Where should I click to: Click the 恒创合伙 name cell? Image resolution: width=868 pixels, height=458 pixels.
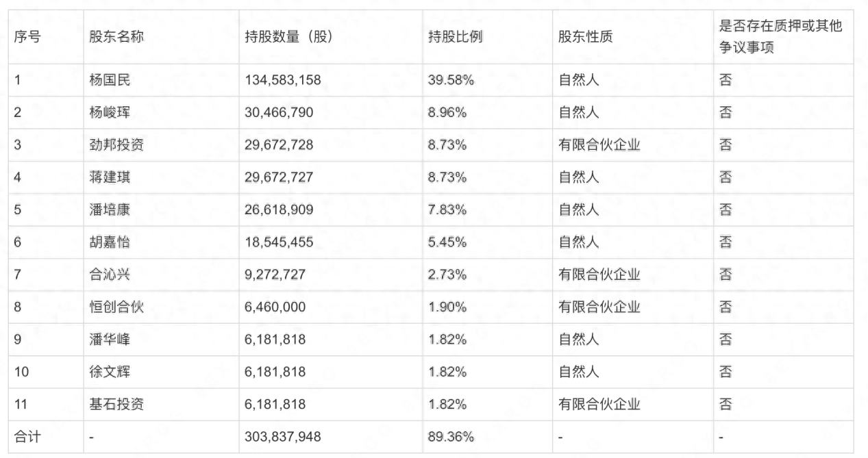pos(116,307)
